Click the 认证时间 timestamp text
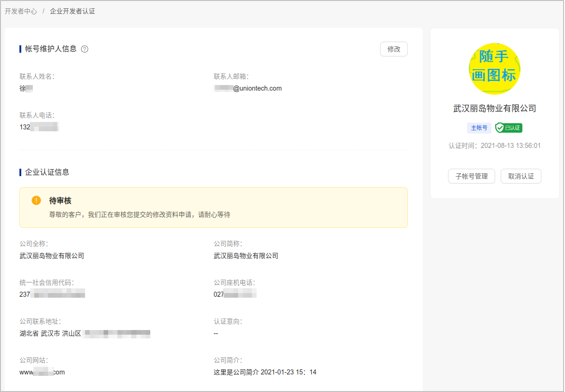 click(494, 146)
